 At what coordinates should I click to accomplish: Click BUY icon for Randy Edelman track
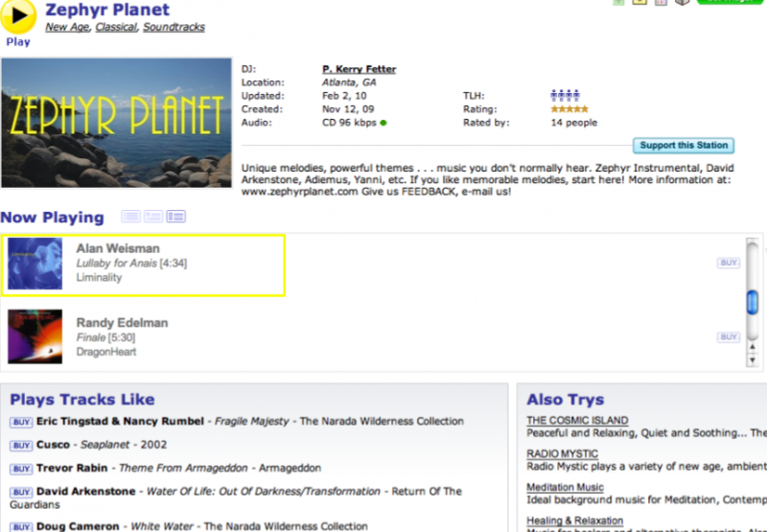tap(728, 337)
